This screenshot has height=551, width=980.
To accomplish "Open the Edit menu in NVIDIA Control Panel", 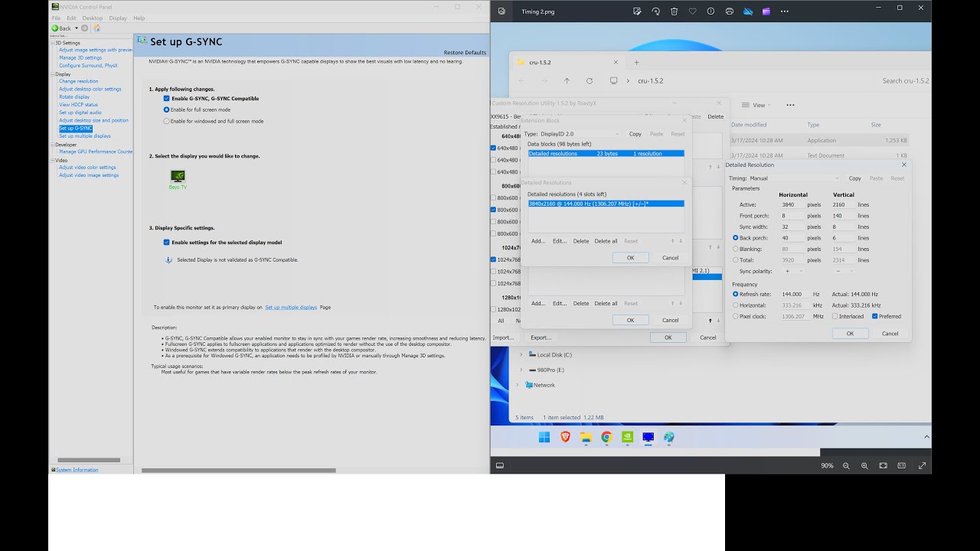I will coord(71,18).
